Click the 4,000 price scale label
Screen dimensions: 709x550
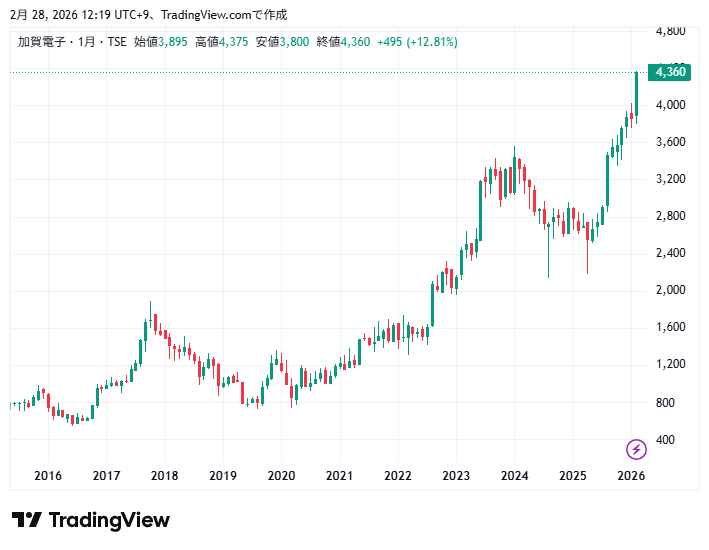(x=670, y=105)
